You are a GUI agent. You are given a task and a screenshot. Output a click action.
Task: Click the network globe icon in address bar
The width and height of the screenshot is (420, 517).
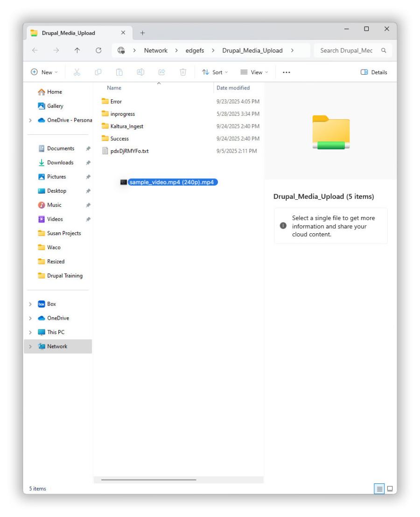[121, 50]
